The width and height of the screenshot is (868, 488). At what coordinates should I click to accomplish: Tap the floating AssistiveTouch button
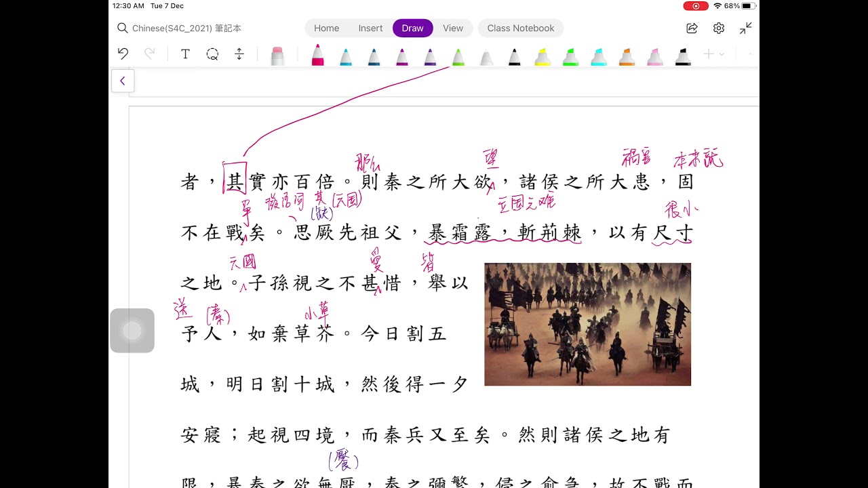[132, 331]
